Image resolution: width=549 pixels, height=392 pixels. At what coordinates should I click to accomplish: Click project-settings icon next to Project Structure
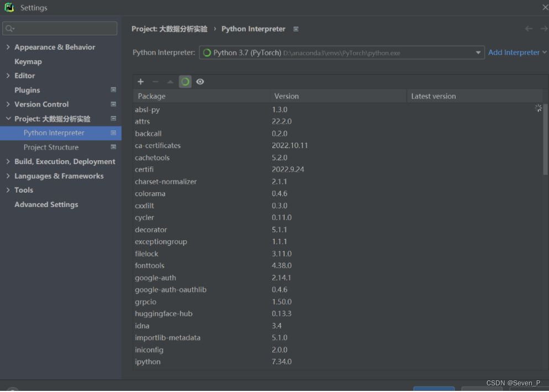(113, 147)
